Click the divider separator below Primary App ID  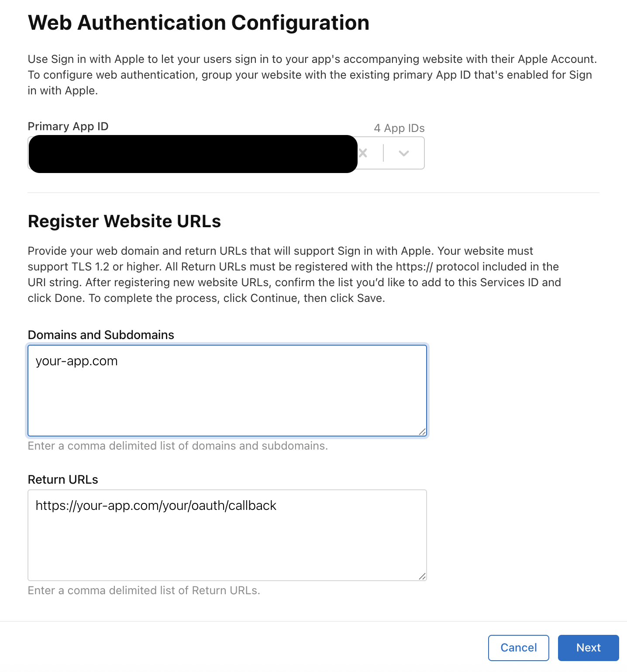click(x=313, y=191)
